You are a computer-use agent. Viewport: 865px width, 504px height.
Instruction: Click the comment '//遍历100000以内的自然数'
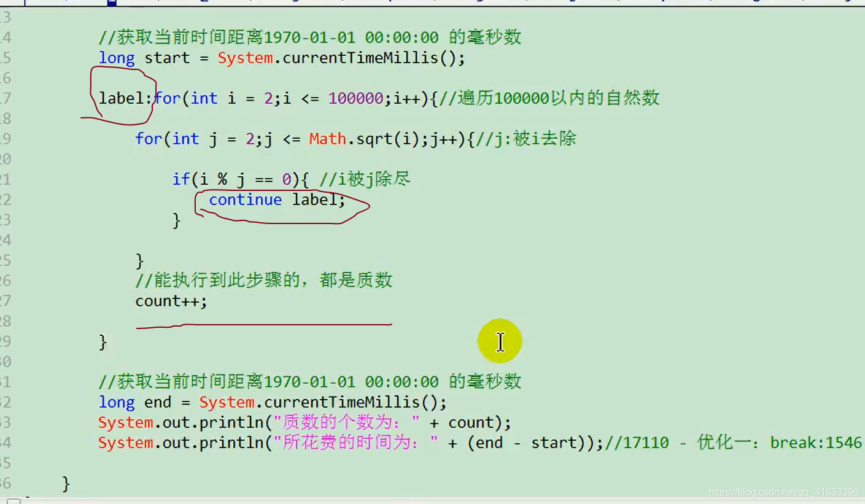[549, 98]
